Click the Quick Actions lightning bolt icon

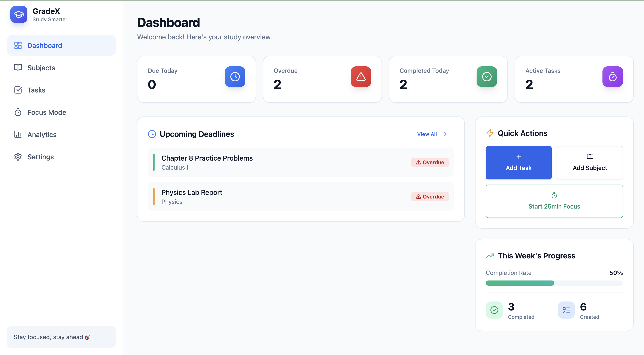pyautogui.click(x=490, y=133)
